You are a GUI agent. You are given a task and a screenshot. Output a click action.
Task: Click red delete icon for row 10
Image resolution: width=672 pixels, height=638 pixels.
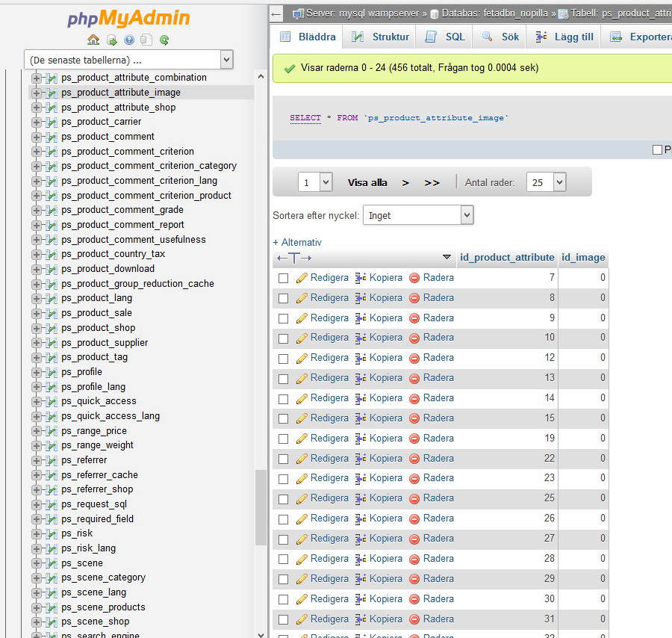tap(414, 338)
